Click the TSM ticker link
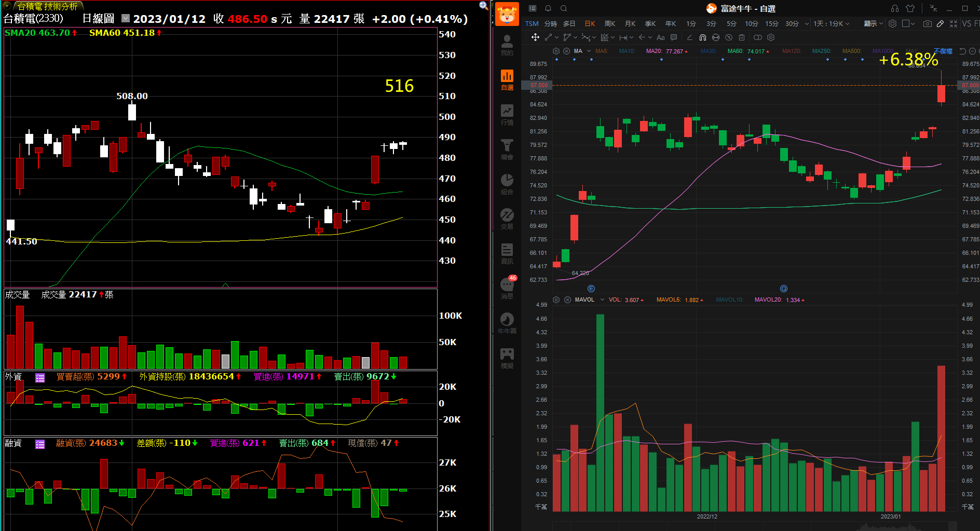The image size is (980, 531). pyautogui.click(x=532, y=23)
